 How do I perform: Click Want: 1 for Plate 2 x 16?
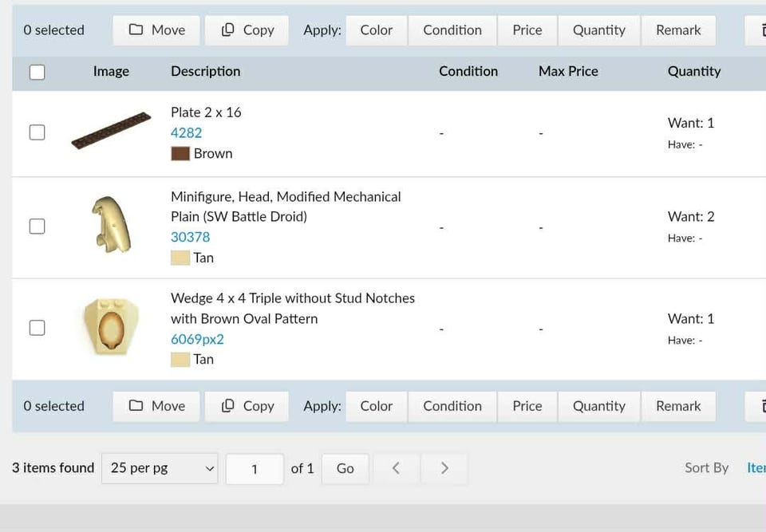pos(691,123)
